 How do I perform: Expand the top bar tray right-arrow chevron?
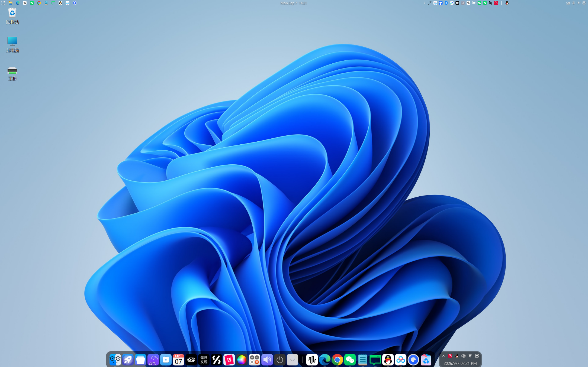point(425,3)
